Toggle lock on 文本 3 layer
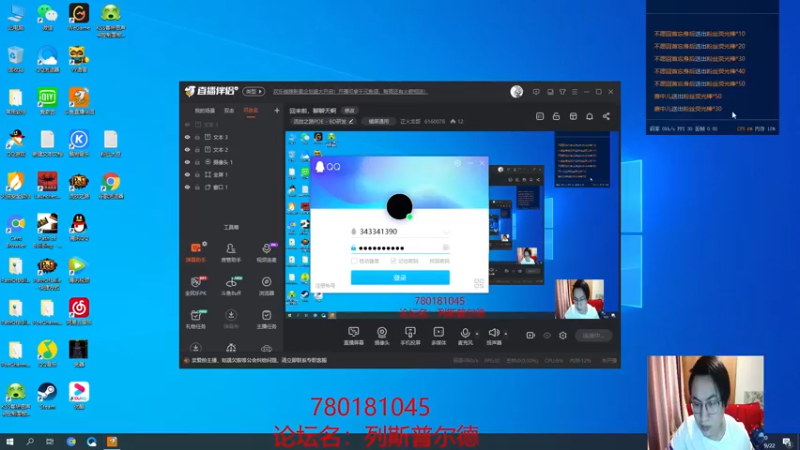This screenshot has height=450, width=800. coord(197,137)
